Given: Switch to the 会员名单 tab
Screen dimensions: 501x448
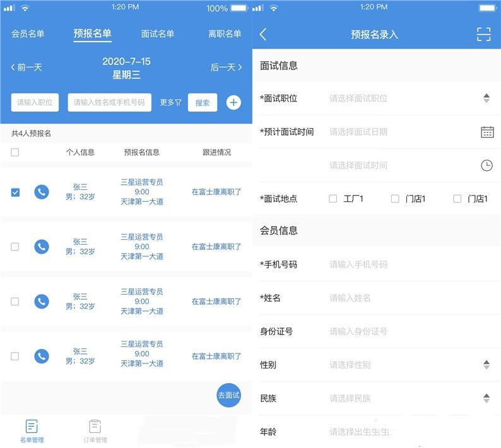Looking at the screenshot, I should coord(28,34).
